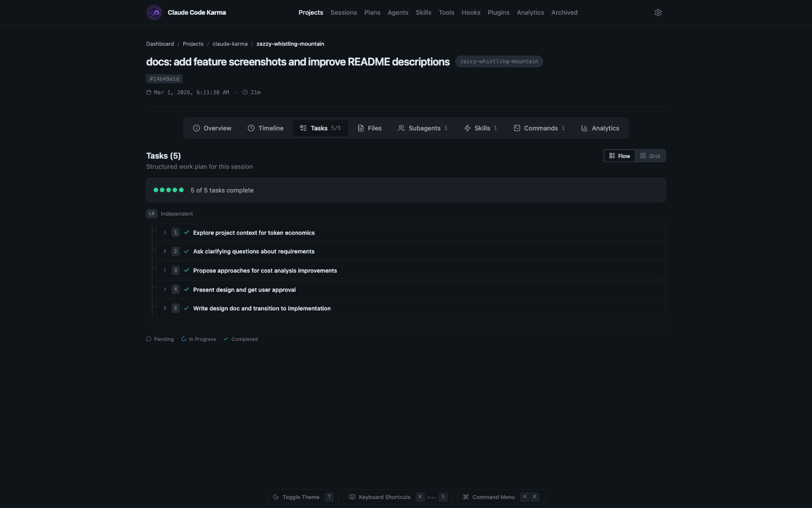The height and width of the screenshot is (508, 812).
Task: Expand task 5 Write design doc chevron
Action: [x=165, y=308]
